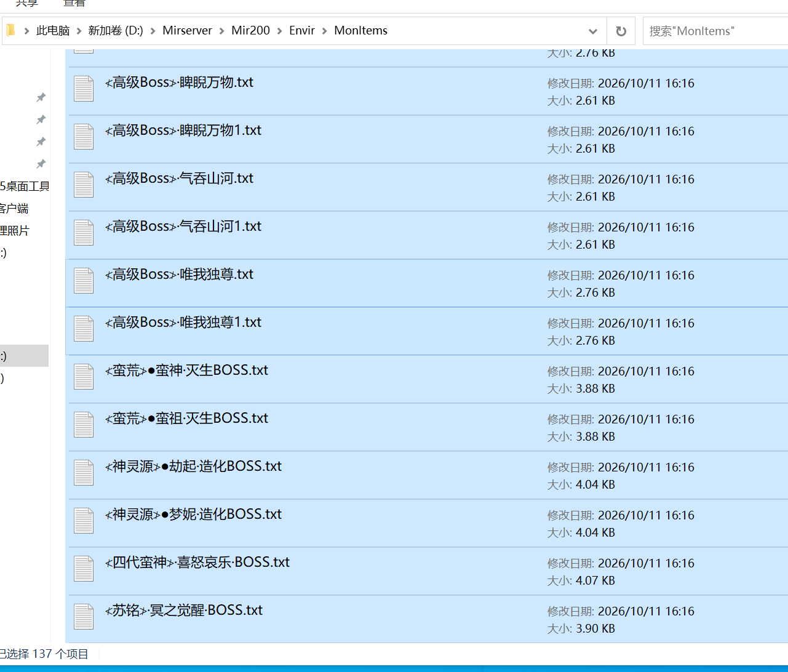Image resolution: width=788 pixels, height=672 pixels.
Task: Select the 蛮祖·灭生BOSS.txt file icon
Action: click(84, 425)
